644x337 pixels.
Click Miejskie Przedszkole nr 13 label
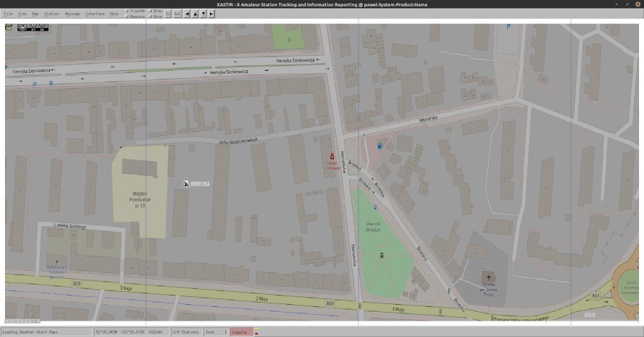pos(140,200)
